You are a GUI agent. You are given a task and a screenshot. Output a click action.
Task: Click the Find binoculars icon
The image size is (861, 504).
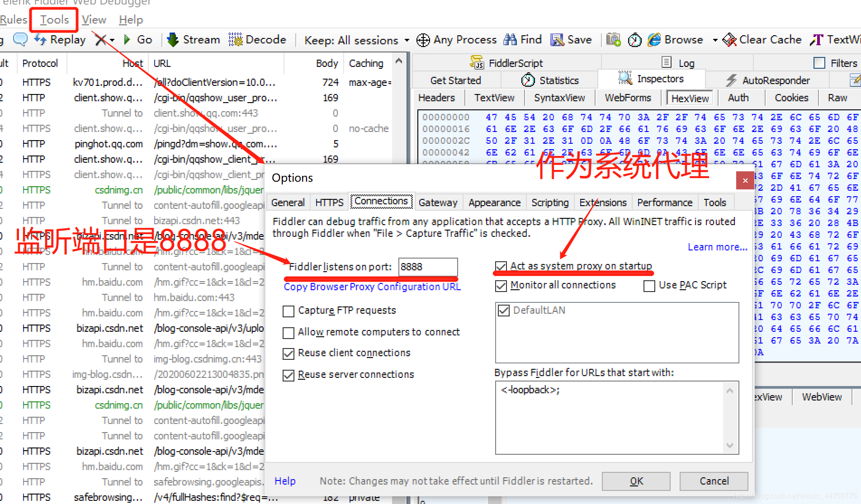[x=510, y=40]
